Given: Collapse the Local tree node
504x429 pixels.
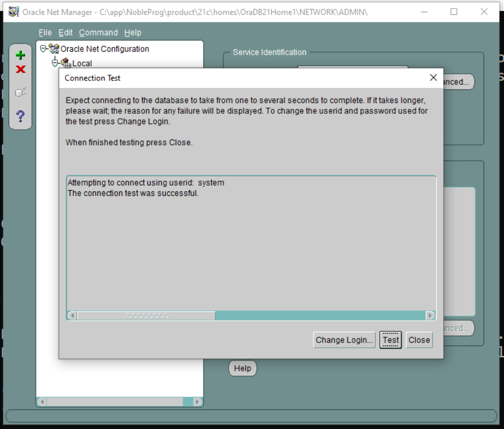Looking at the screenshot, I should [x=55, y=63].
